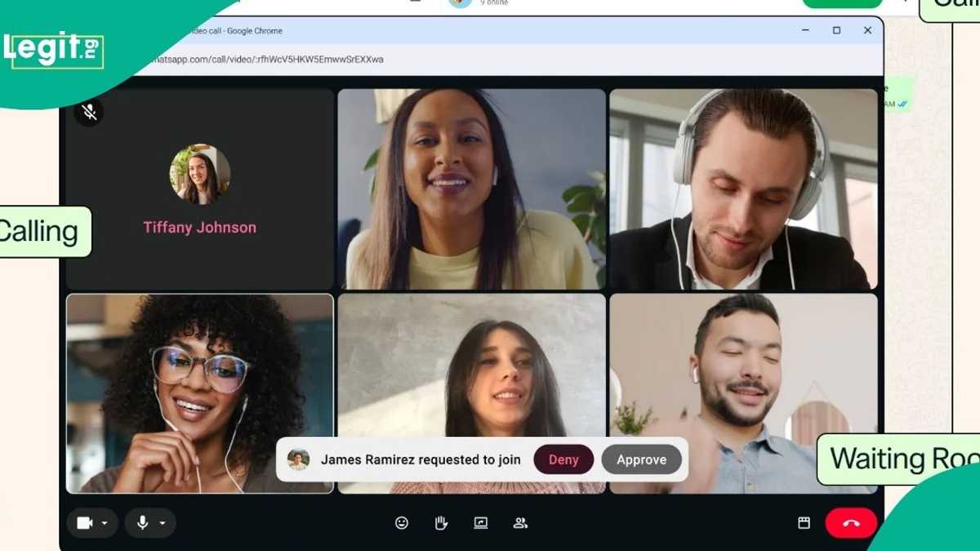The image size is (980, 551).
Task: Start screen sharing icon
Action: [481, 523]
